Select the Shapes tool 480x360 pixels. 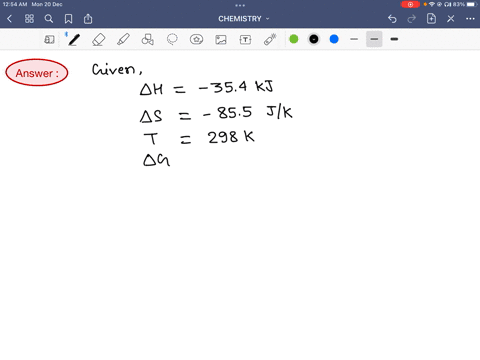147,40
